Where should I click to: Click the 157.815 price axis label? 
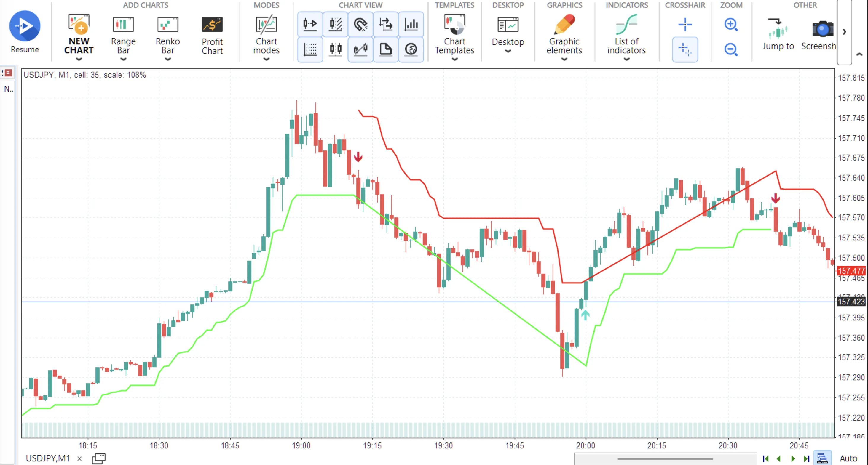[851, 78]
